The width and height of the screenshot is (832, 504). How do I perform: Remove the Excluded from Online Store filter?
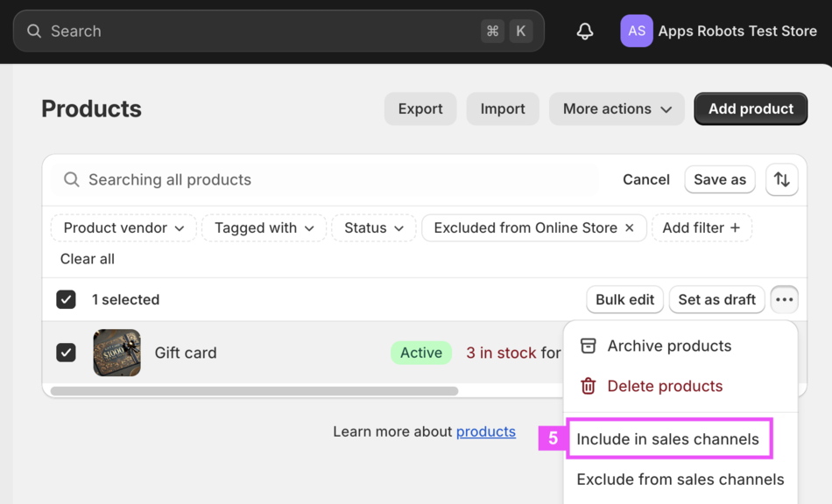pyautogui.click(x=629, y=227)
